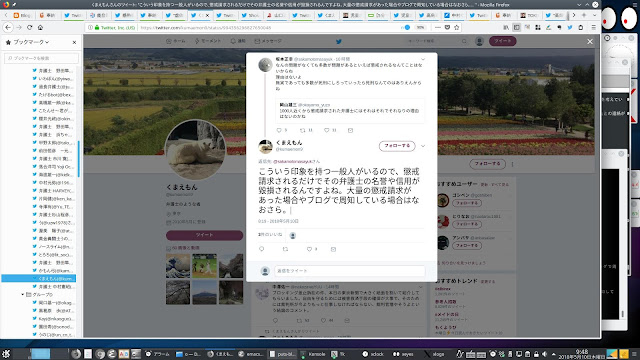Open the モーメント tab in Twitter nav

pos(208,41)
